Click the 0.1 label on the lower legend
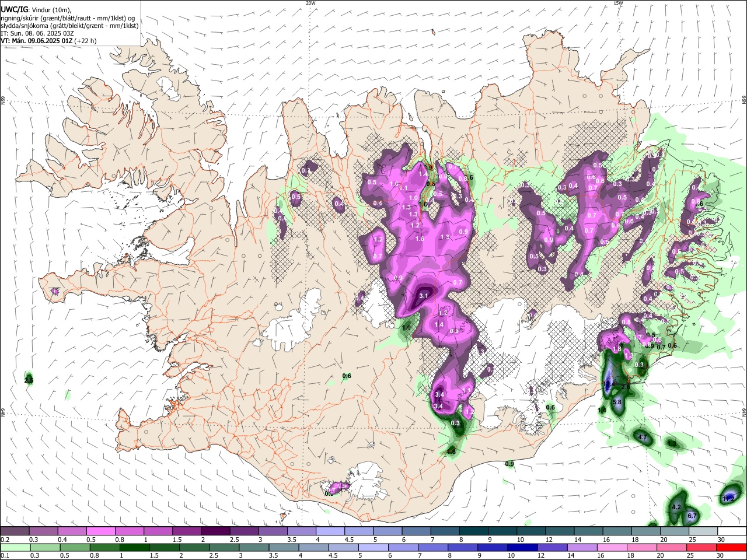This screenshot has height=560, width=747. (5, 555)
